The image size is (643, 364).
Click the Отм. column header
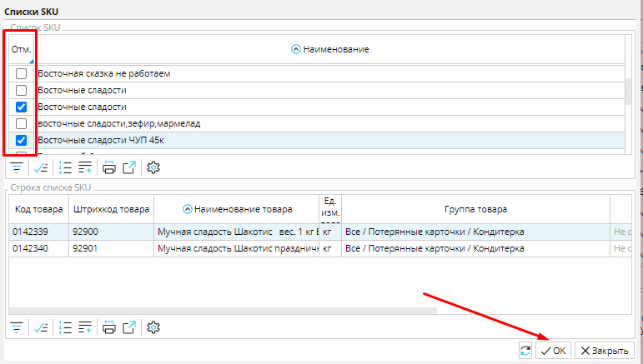pyautogui.click(x=21, y=50)
